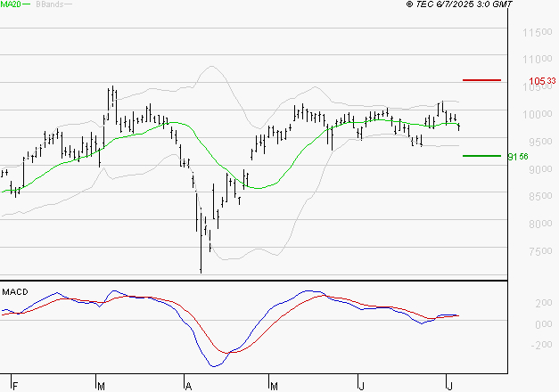Click the 7500 price axis label
Screen dimensions: 559x392
540,251
